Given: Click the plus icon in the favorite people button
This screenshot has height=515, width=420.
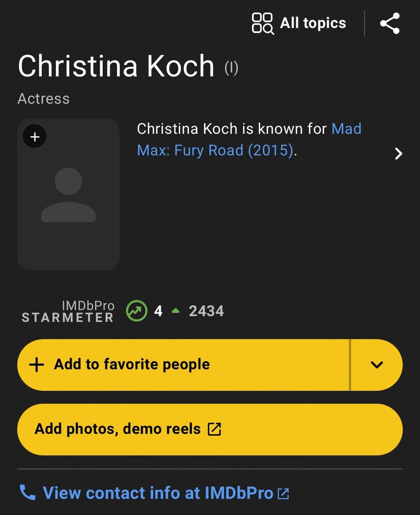Looking at the screenshot, I should (37, 365).
